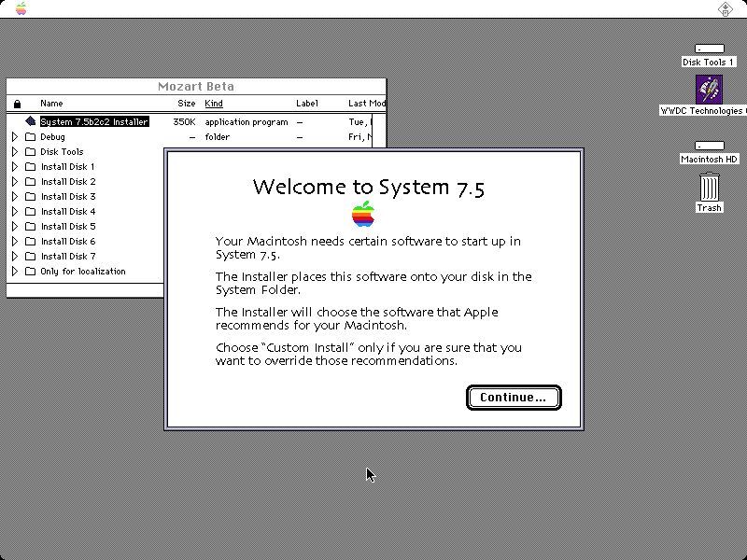Viewport: 747px width, 560px height.
Task: Expand the Install Disk 4 triangle
Action: [15, 212]
